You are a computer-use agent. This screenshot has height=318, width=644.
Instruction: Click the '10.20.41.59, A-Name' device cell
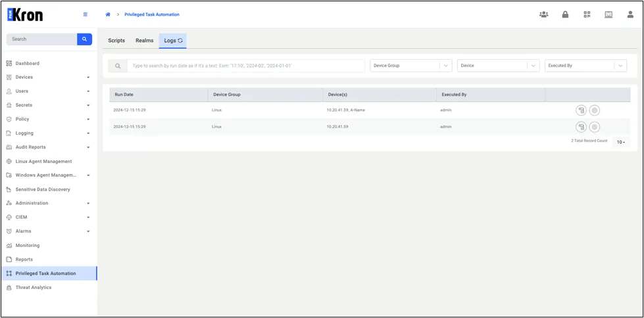pyautogui.click(x=346, y=110)
